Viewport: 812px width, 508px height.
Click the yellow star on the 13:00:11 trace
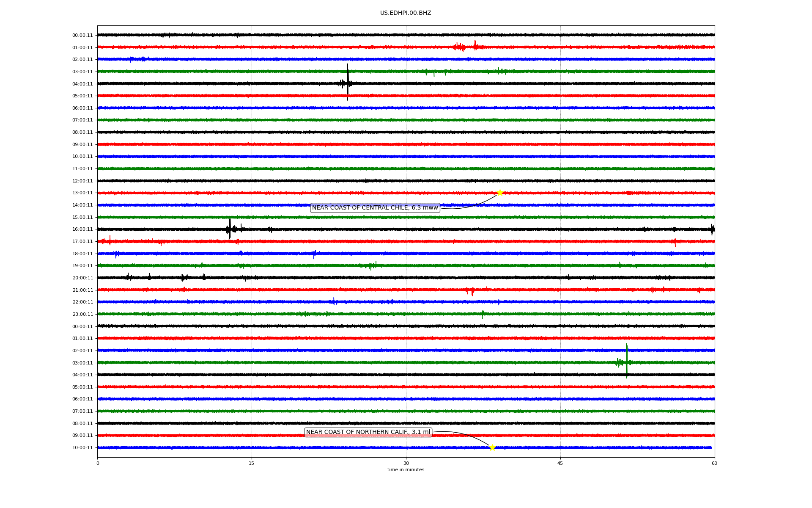500,193
